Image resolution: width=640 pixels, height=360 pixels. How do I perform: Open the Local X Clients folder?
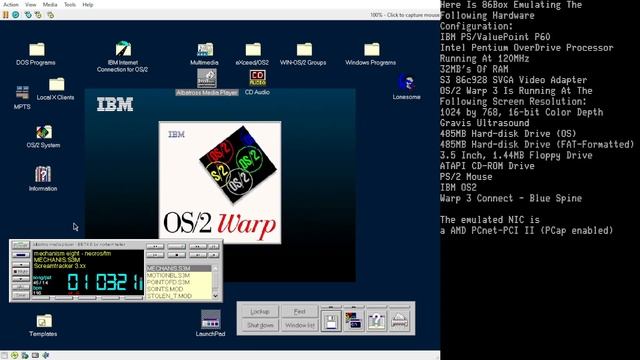coord(56,84)
